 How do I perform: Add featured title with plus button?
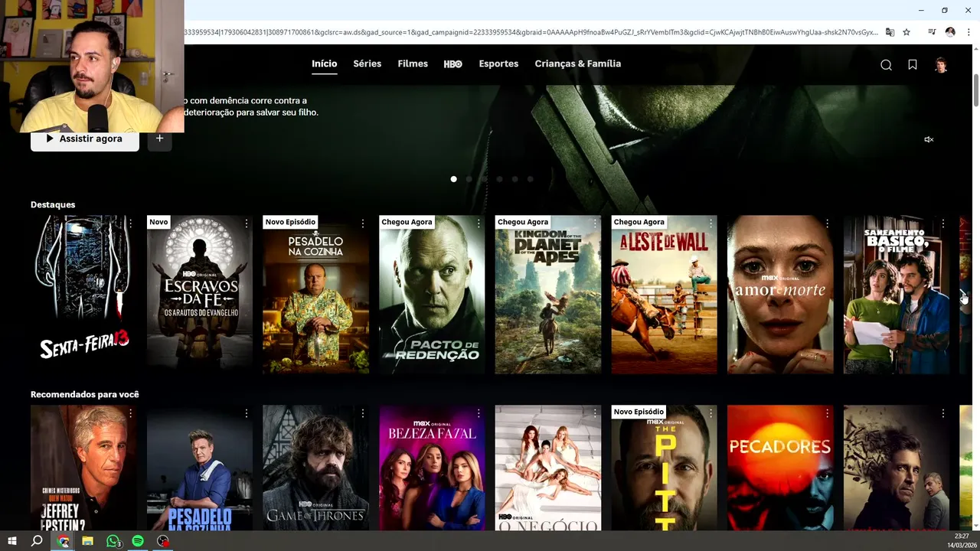click(159, 139)
